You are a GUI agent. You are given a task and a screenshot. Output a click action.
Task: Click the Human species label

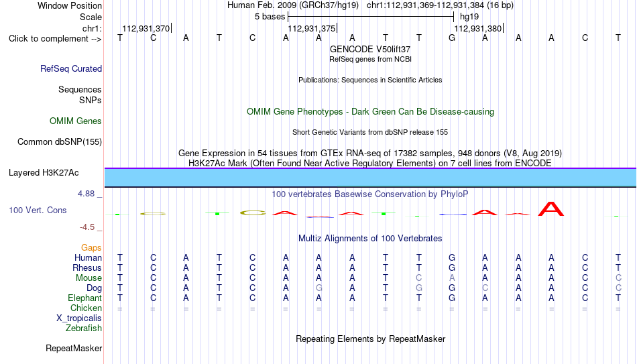[88, 257]
